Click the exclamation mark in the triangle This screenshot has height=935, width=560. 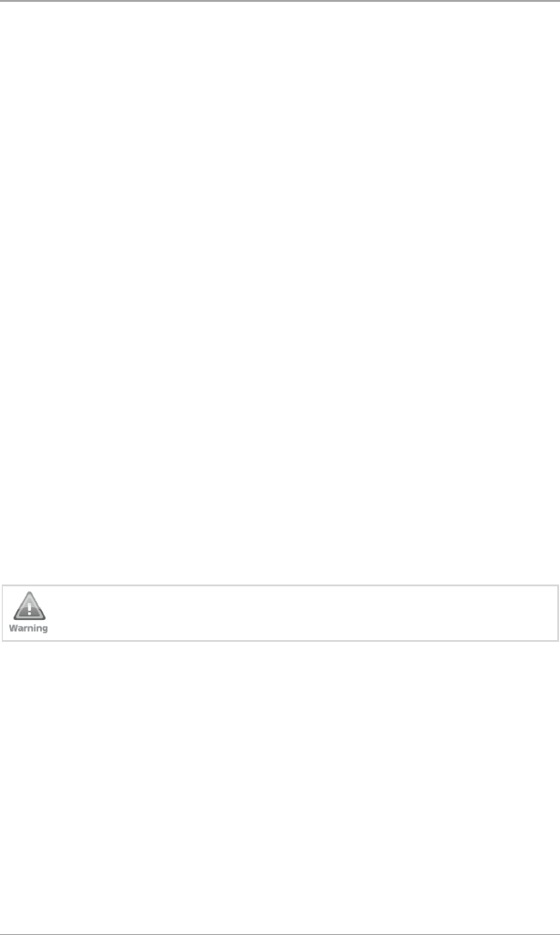point(29,608)
